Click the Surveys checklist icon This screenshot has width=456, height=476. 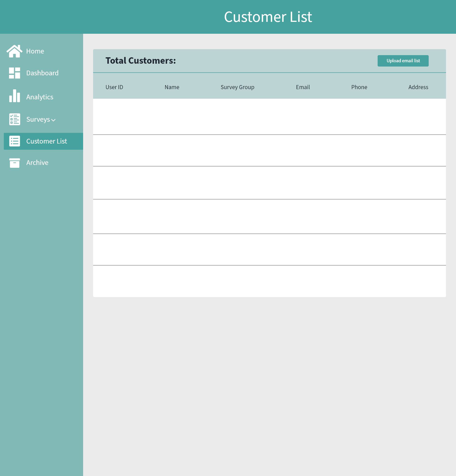point(14,119)
